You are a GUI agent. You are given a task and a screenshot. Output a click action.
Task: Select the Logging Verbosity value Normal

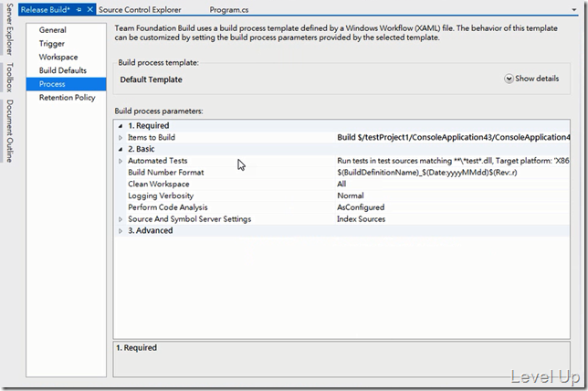click(x=351, y=195)
